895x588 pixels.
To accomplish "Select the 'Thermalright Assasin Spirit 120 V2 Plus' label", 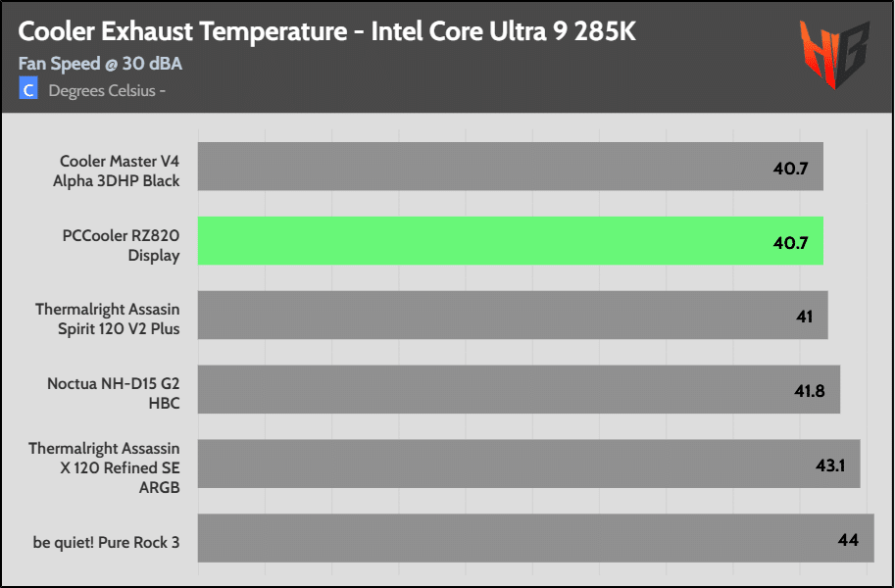I will pyautogui.click(x=108, y=318).
